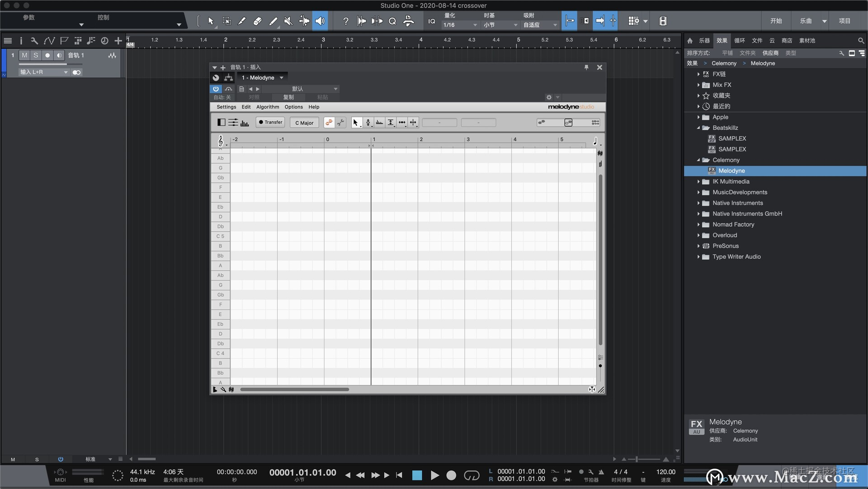This screenshot has height=489, width=868.
Task: Enable Transfer in Melodyne
Action: [270, 122]
